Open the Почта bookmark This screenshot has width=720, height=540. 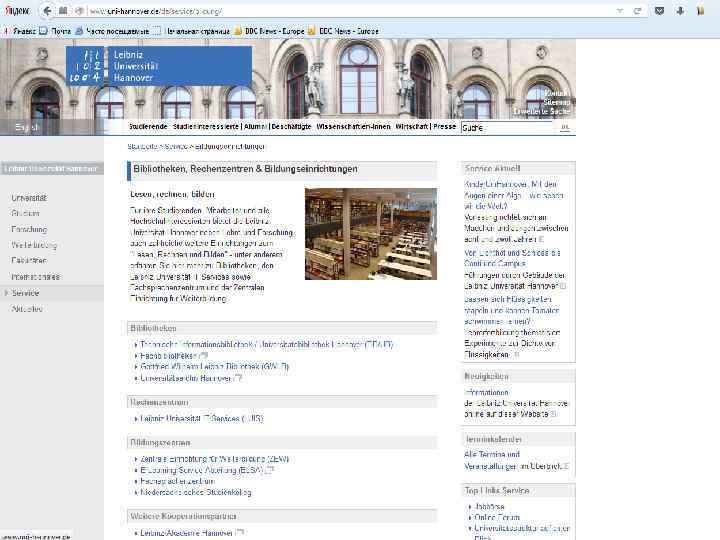pyautogui.click(x=55, y=31)
